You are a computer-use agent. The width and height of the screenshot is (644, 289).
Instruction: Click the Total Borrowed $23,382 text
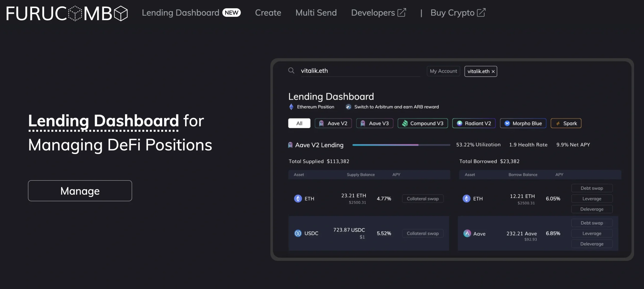click(x=489, y=161)
